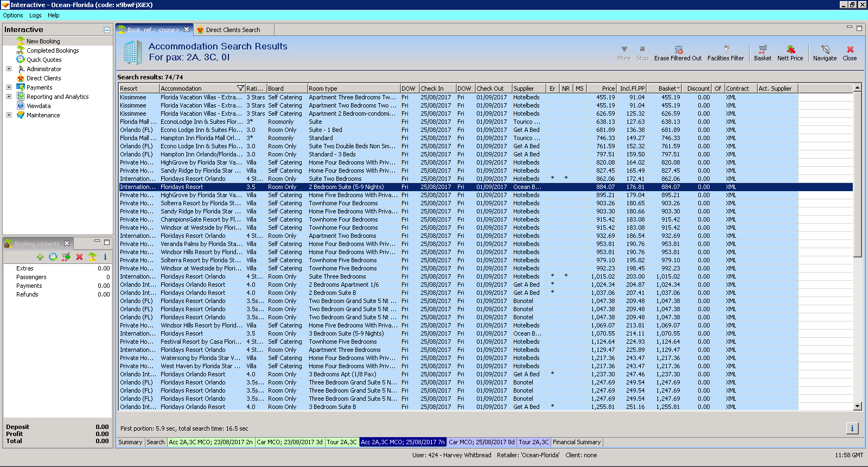
Task: Click the Basket cart icon in results toolbar
Action: pyautogui.click(x=762, y=49)
